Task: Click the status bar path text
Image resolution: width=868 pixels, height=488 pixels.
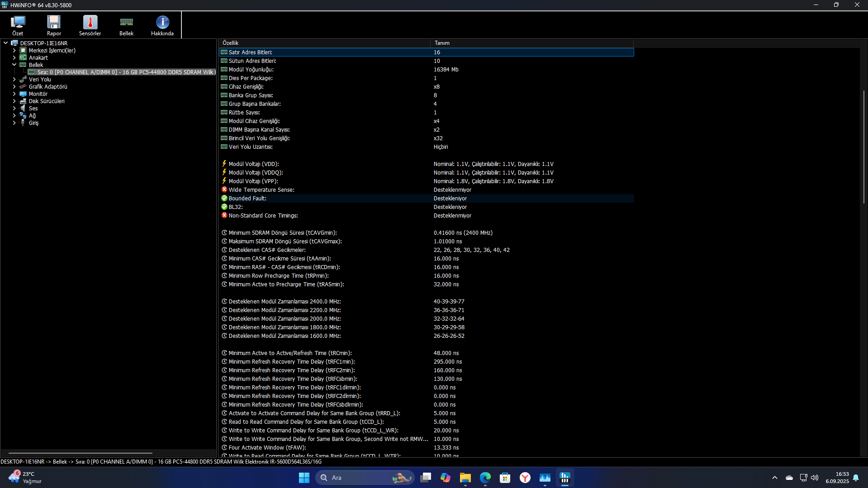Action: tap(161, 462)
